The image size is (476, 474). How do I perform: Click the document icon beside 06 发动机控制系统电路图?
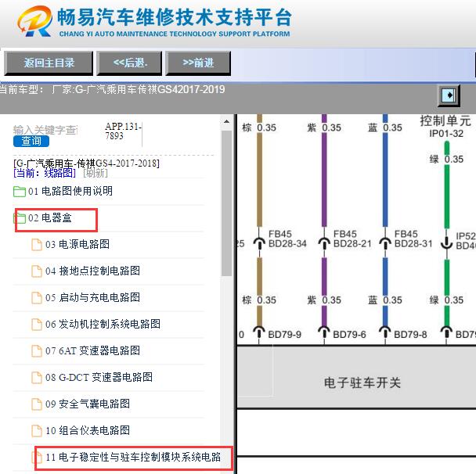pos(37,325)
